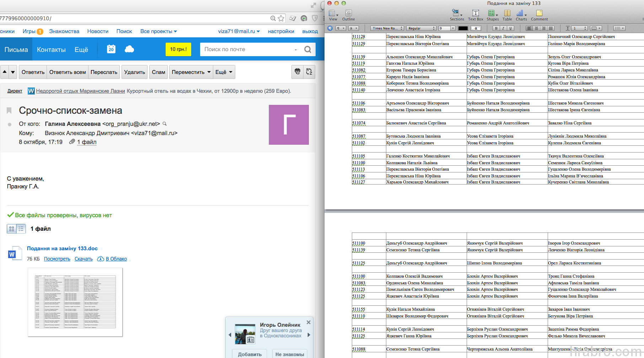Toggle underline formatting button
Viewport: 644px width, 358px height.
tap(510, 28)
